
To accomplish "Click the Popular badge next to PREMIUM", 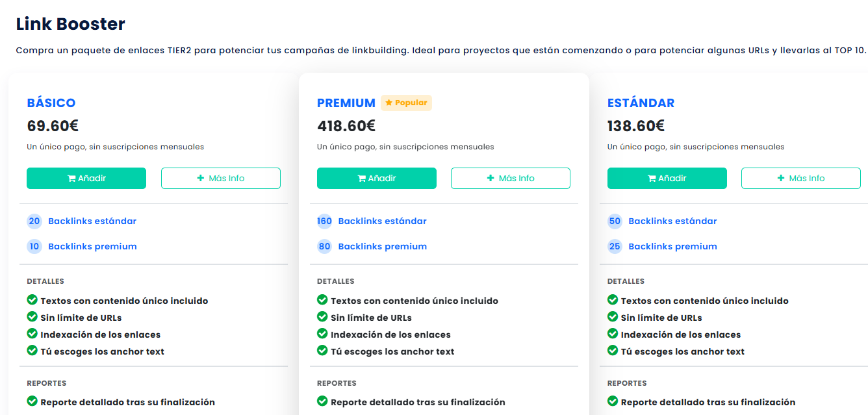I will pyautogui.click(x=407, y=103).
